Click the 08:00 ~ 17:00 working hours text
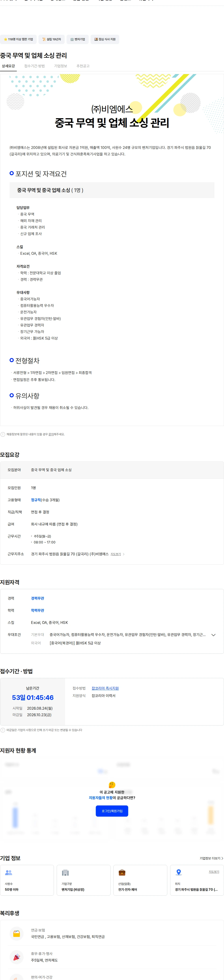 (45, 543)
